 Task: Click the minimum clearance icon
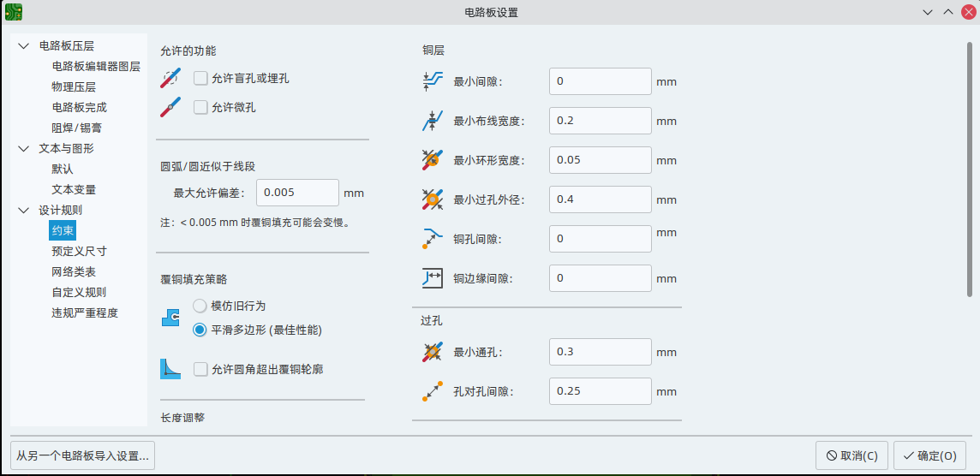pyautogui.click(x=433, y=81)
